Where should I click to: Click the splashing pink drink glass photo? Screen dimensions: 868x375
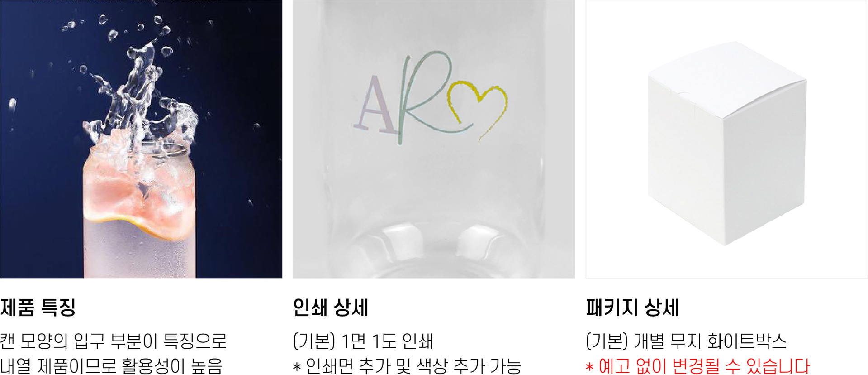[141, 139]
